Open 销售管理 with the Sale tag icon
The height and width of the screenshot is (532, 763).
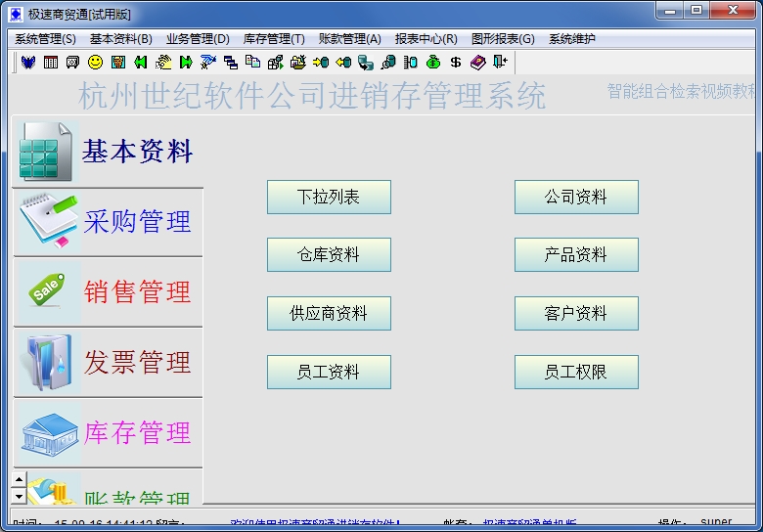107,291
